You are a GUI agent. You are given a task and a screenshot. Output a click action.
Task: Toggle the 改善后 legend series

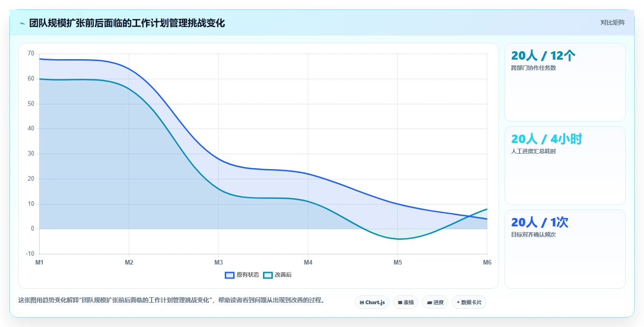point(277,275)
